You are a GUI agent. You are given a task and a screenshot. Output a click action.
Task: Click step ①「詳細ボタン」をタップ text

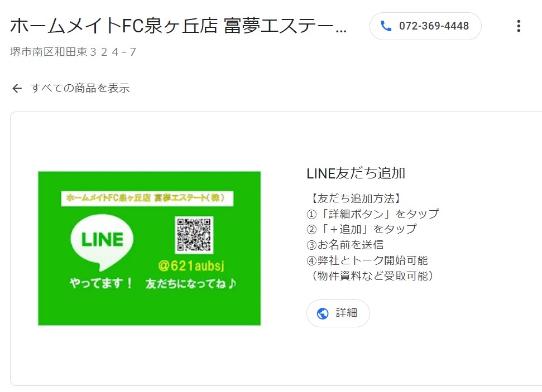[x=373, y=214]
